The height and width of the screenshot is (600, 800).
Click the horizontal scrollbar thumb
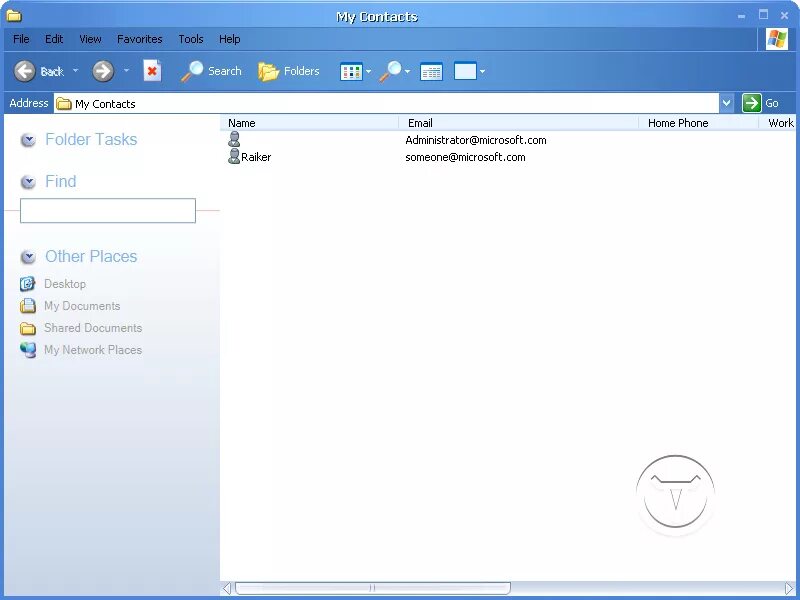tap(372, 588)
